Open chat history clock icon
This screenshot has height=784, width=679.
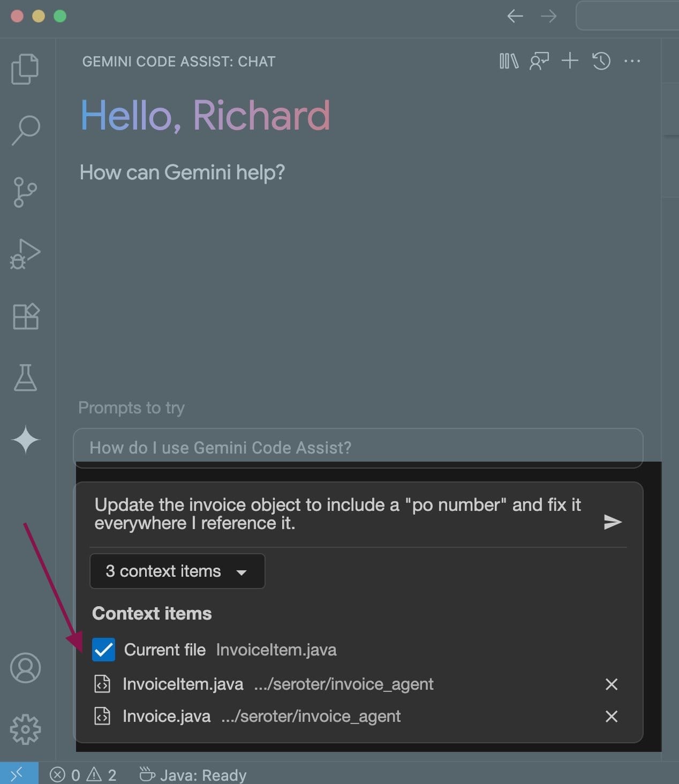tap(601, 61)
